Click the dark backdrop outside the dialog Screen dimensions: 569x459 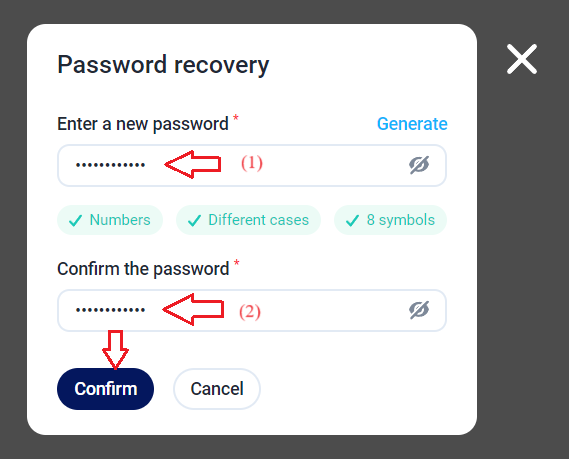(x=523, y=254)
